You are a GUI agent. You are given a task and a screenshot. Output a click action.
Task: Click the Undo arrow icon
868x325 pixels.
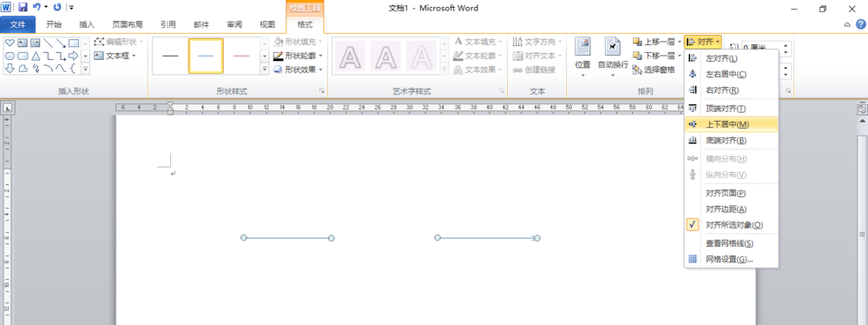tap(36, 8)
